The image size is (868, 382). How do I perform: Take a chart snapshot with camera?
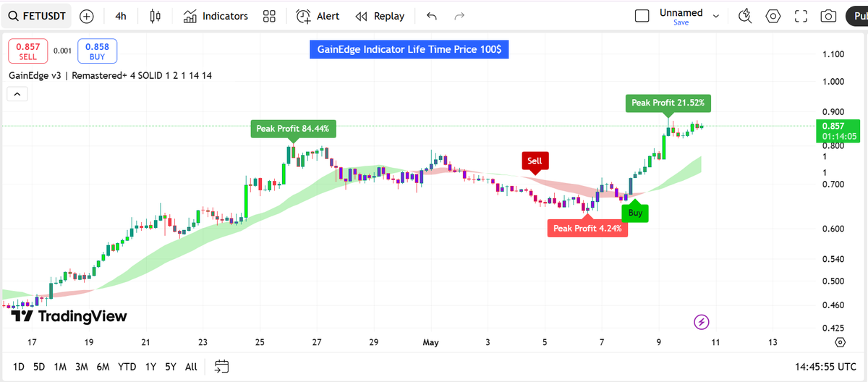point(829,16)
